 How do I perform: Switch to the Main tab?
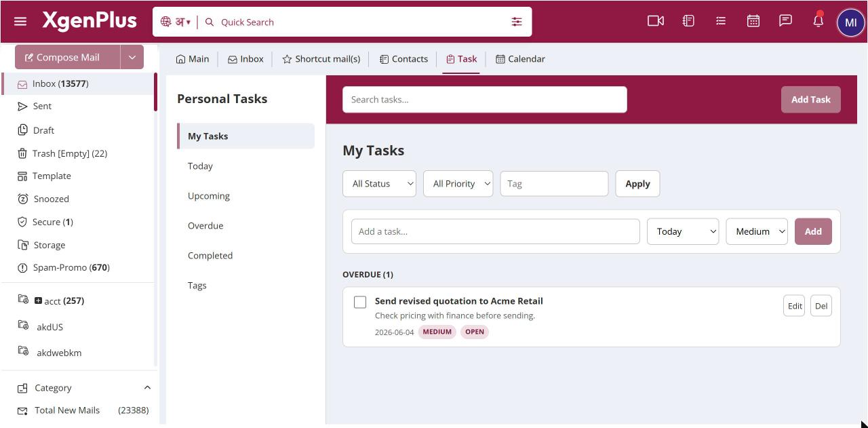[x=193, y=59]
